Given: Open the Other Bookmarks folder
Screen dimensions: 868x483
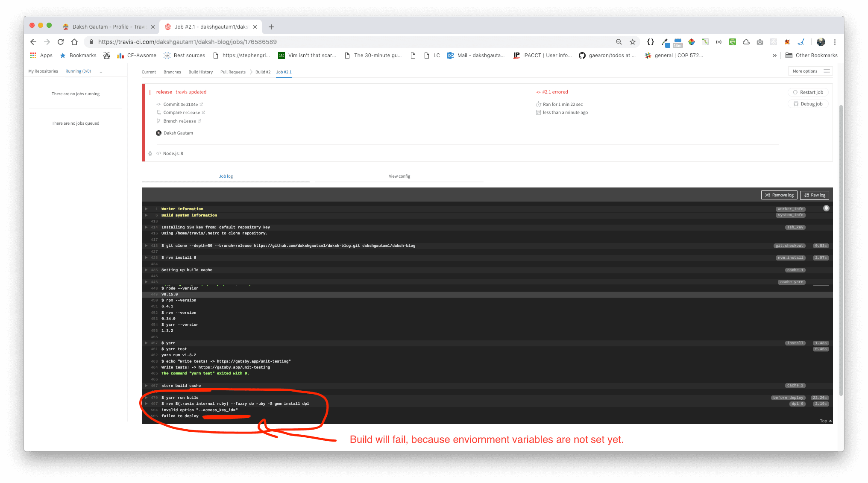Looking at the screenshot, I should pyautogui.click(x=812, y=56).
